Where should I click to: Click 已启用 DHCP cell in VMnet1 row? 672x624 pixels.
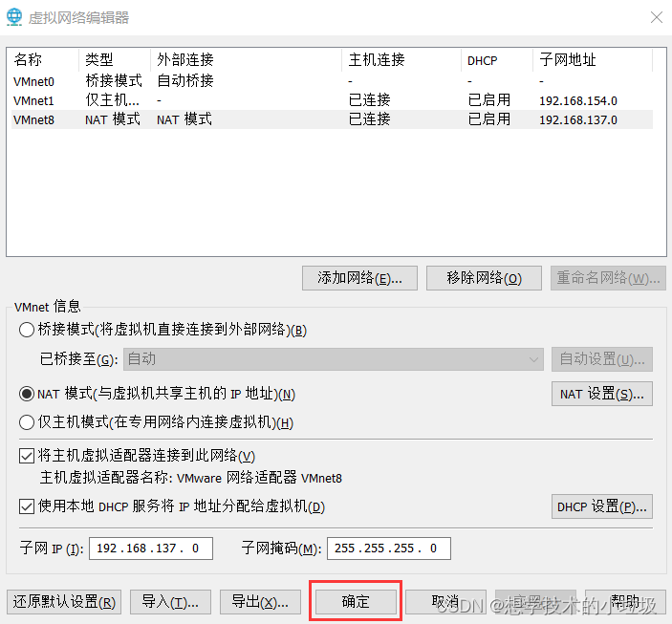coord(489,100)
